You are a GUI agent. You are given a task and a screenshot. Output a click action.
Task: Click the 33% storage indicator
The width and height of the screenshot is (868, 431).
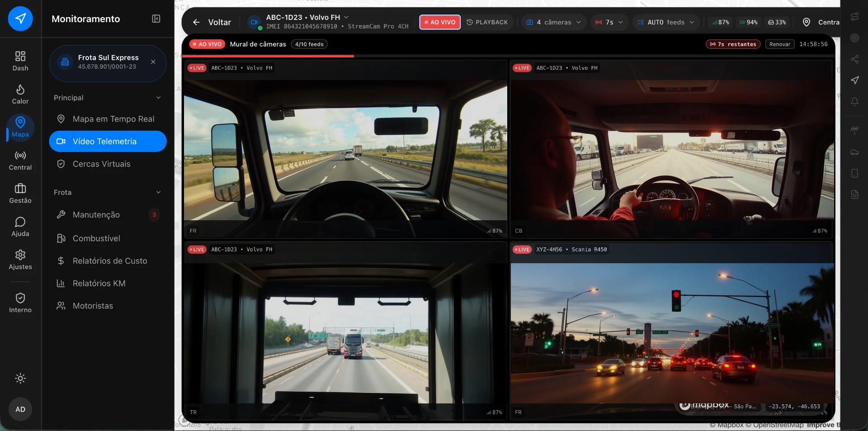coord(777,22)
